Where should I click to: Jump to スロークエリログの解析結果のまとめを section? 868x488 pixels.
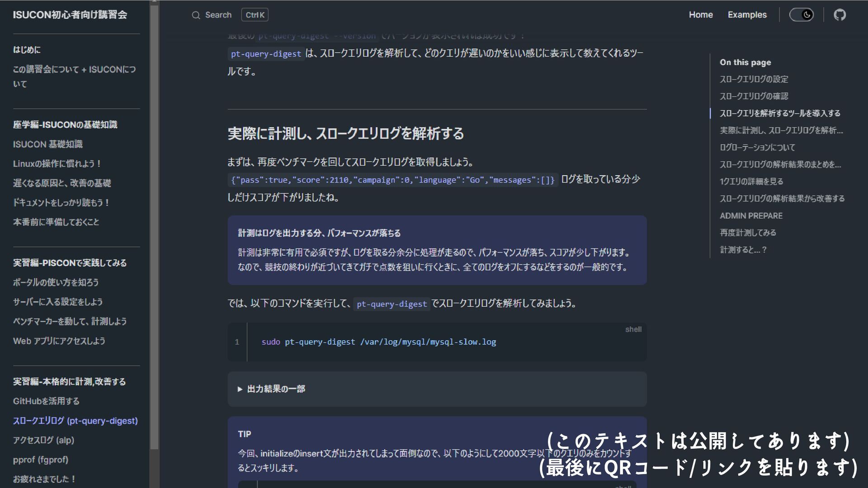pos(780,164)
